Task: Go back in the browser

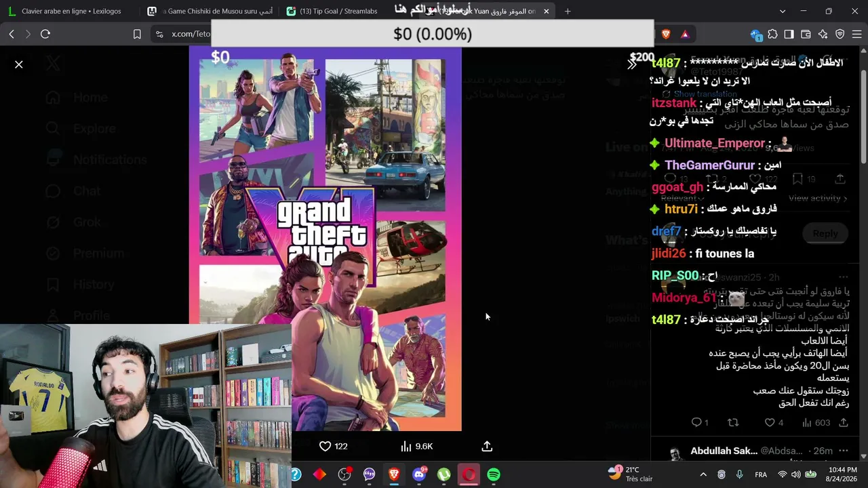Action: pos(12,34)
